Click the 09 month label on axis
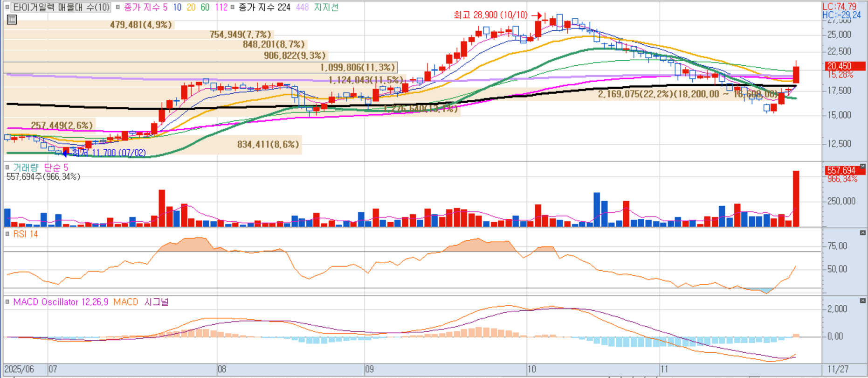The image size is (868, 378). (x=370, y=369)
